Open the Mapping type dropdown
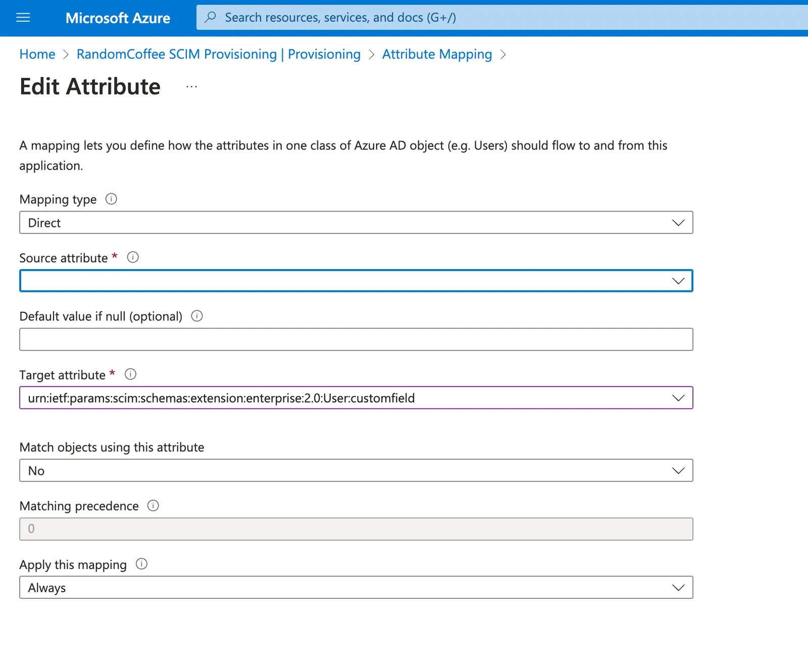 [356, 223]
